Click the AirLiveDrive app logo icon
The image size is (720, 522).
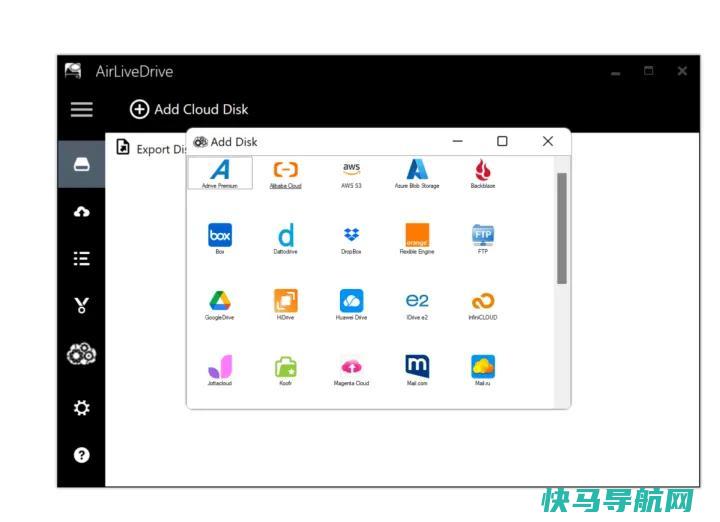coord(73,71)
